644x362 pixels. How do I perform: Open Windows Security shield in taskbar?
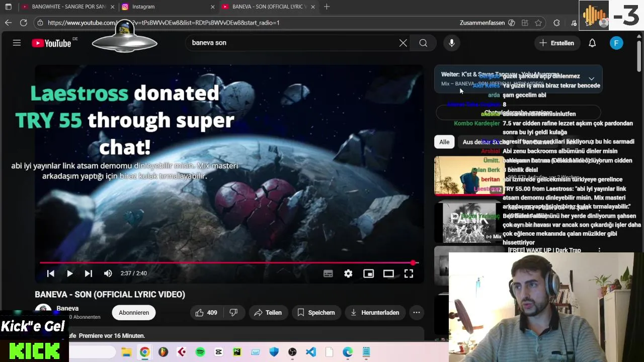(274, 352)
